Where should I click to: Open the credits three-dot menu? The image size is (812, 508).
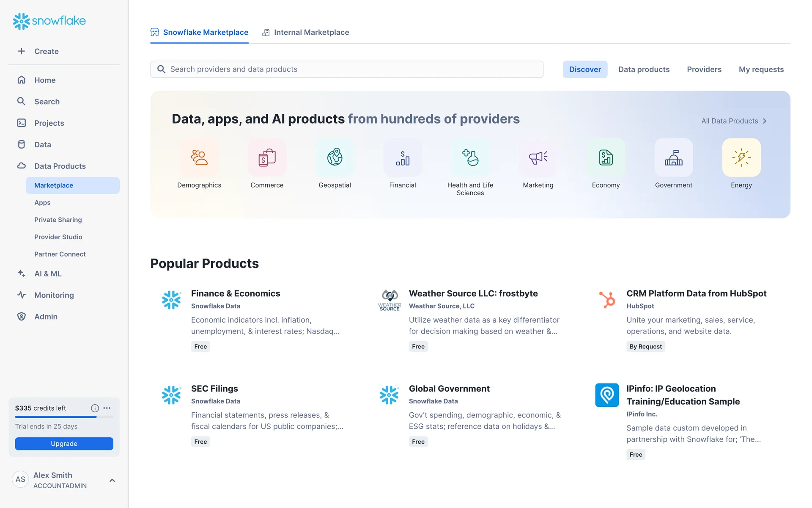tap(107, 408)
